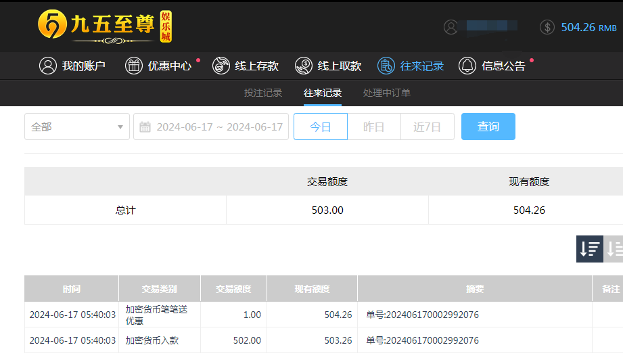This screenshot has height=364, width=623.
Task: Open the 优惠中心 gift icon
Action: click(x=134, y=66)
